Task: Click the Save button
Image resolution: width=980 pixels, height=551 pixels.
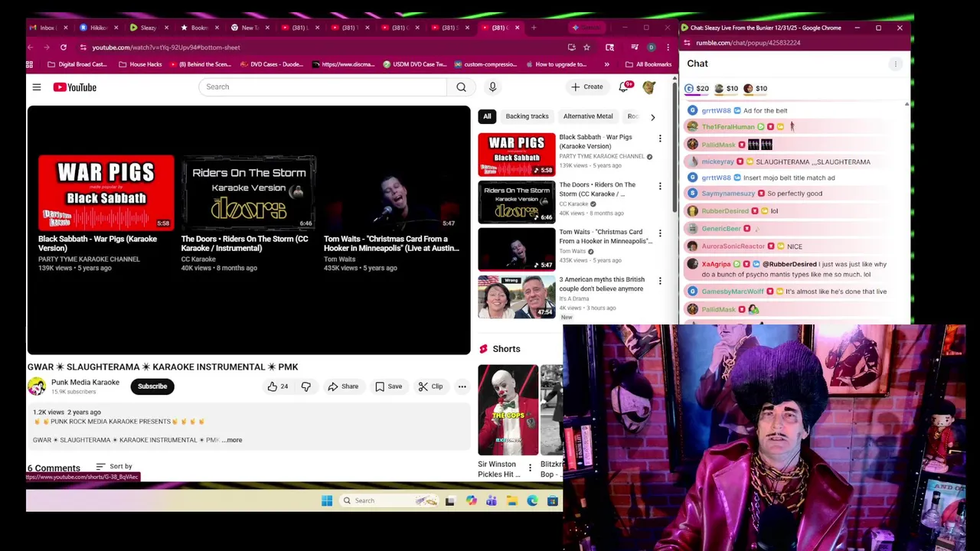Action: coord(388,386)
